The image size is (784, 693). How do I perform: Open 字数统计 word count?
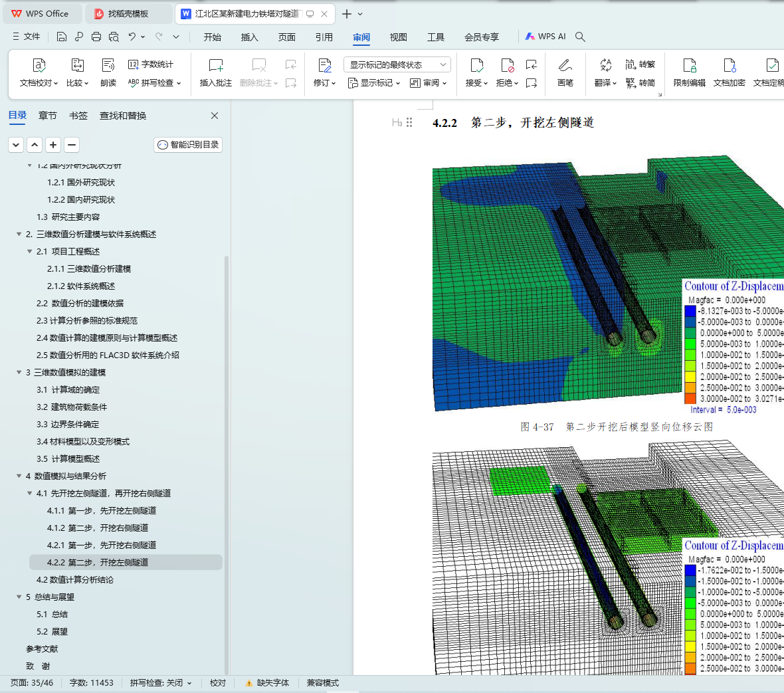point(151,64)
